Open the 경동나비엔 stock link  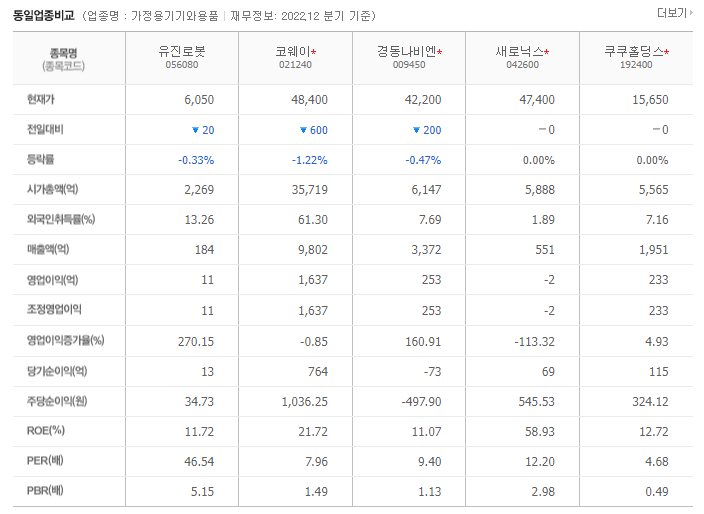click(406, 52)
